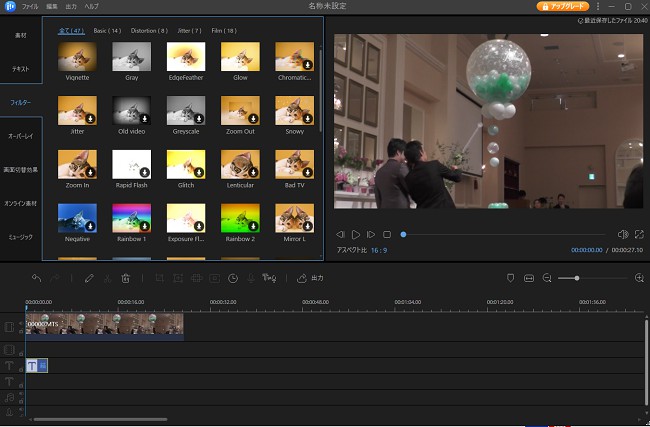This screenshot has width=650, height=427.
Task: Start voiceover recording with microphone icon
Action: tap(251, 278)
